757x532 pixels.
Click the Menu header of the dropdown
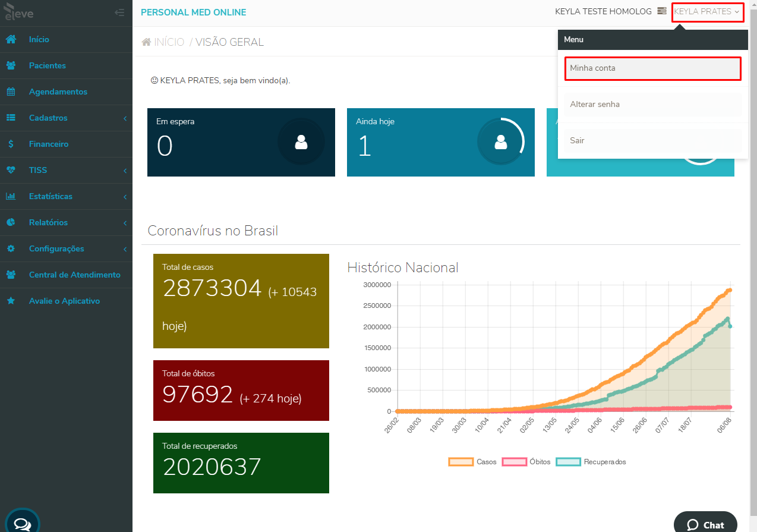click(652, 40)
